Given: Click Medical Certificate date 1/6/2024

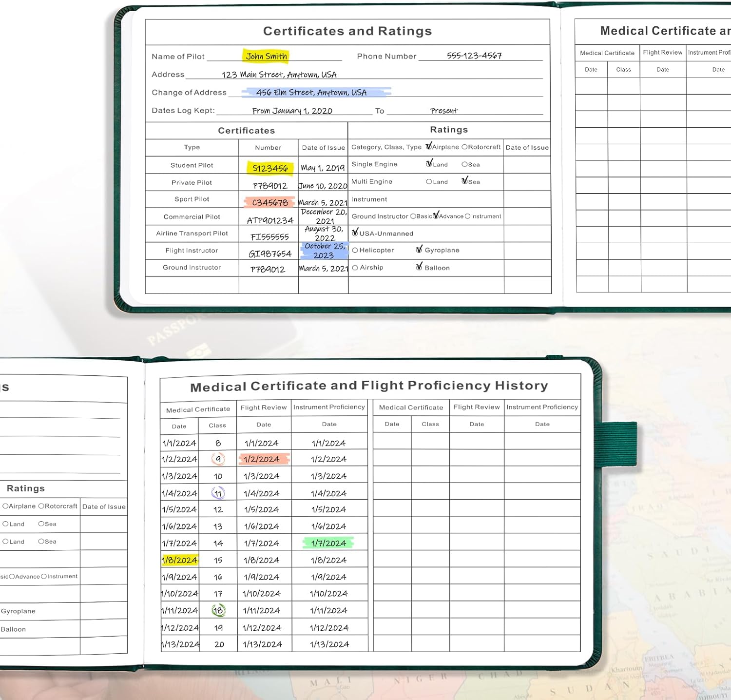Looking at the screenshot, I should coord(179,526).
